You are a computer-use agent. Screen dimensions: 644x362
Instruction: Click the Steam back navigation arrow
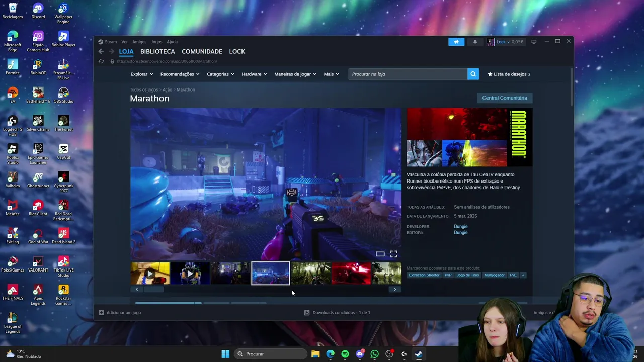(101, 51)
